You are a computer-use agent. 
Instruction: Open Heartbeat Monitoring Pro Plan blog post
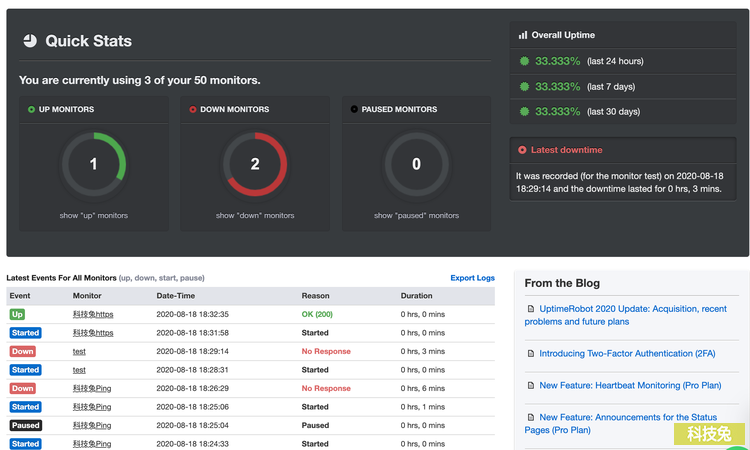coord(630,385)
